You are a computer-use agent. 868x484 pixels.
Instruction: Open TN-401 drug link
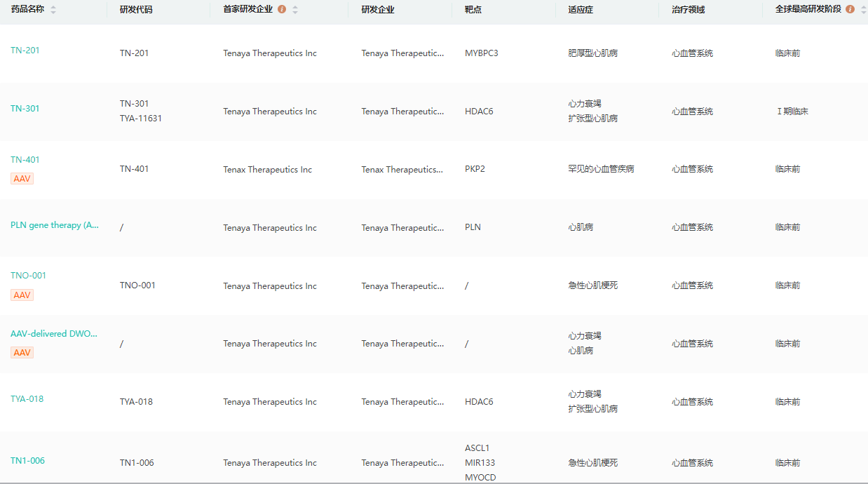[25, 160]
